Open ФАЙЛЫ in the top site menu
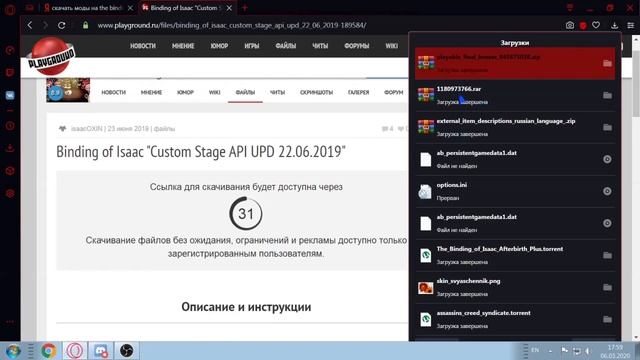 pos(286,46)
